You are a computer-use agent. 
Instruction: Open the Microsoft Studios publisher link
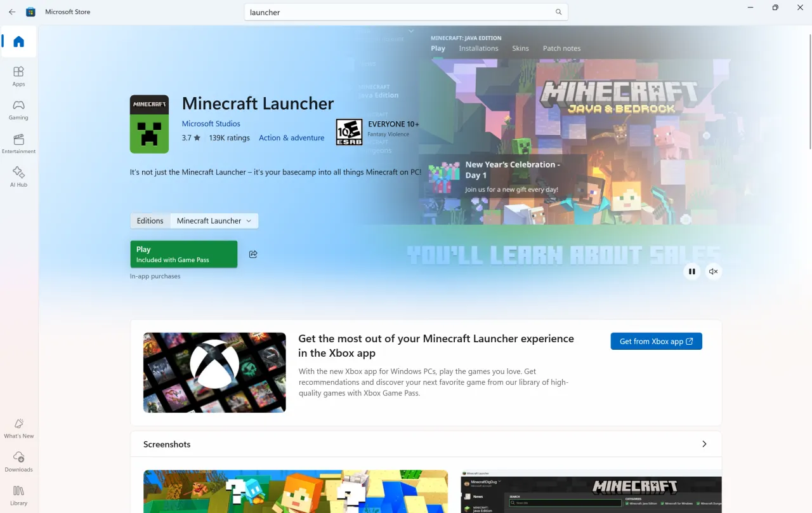[x=211, y=123]
